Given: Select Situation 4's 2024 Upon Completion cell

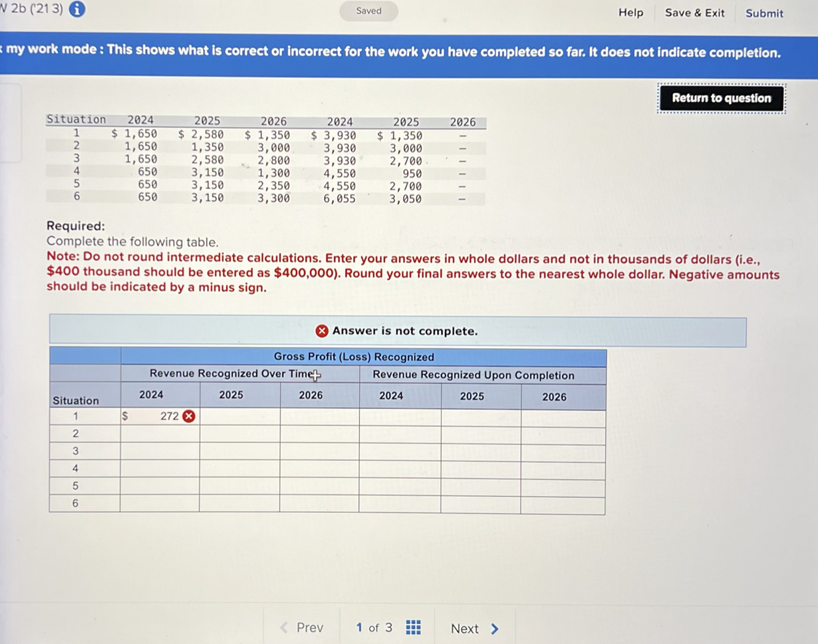Looking at the screenshot, I should [x=399, y=468].
